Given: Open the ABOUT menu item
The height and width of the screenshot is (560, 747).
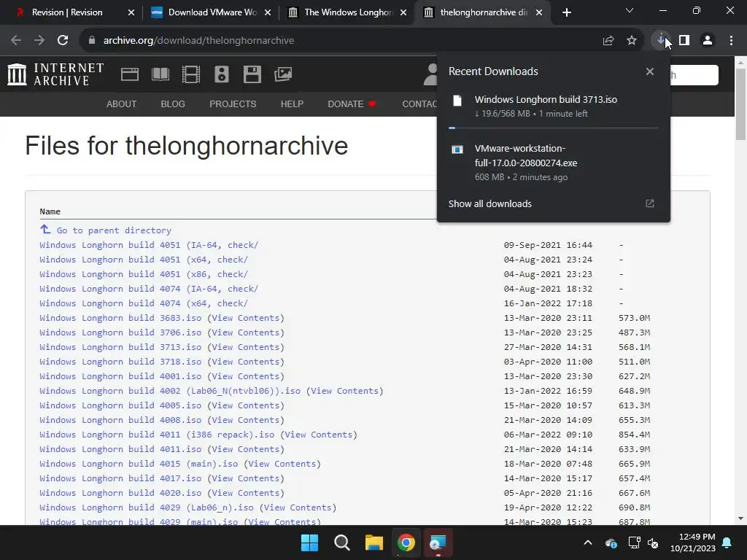Looking at the screenshot, I should coord(122,104).
